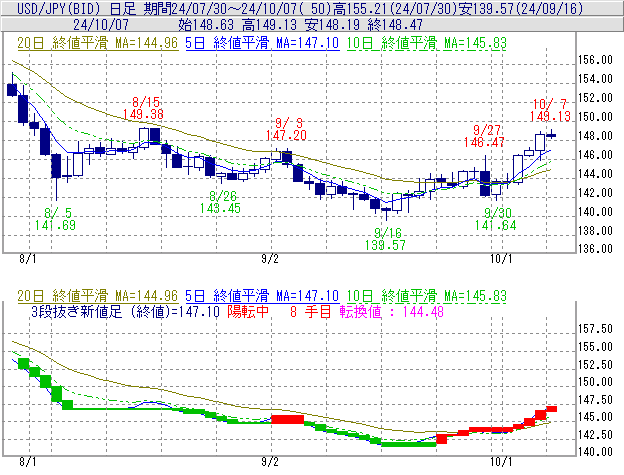
Task: Click the 9/30 141.64 trough label
Action: point(496,219)
